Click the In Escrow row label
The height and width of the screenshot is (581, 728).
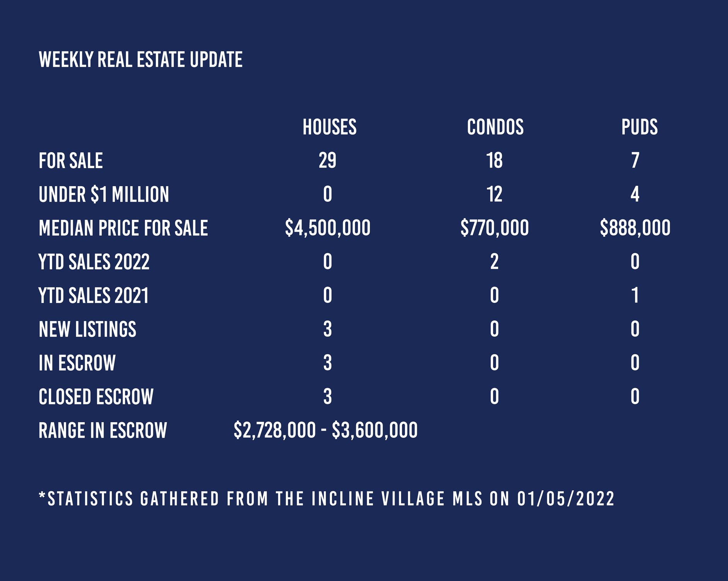(x=77, y=363)
